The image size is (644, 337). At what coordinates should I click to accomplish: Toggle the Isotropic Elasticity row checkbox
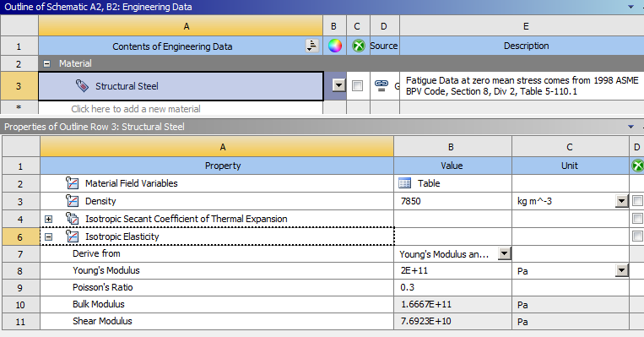click(637, 236)
